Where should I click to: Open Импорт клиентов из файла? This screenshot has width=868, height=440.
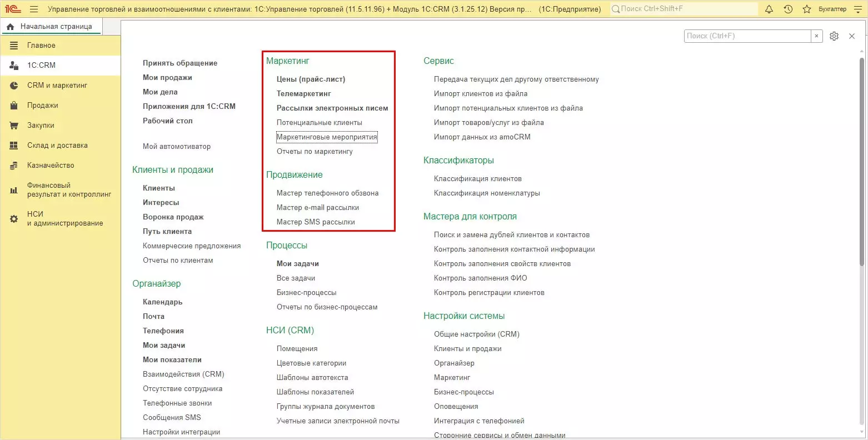point(481,94)
